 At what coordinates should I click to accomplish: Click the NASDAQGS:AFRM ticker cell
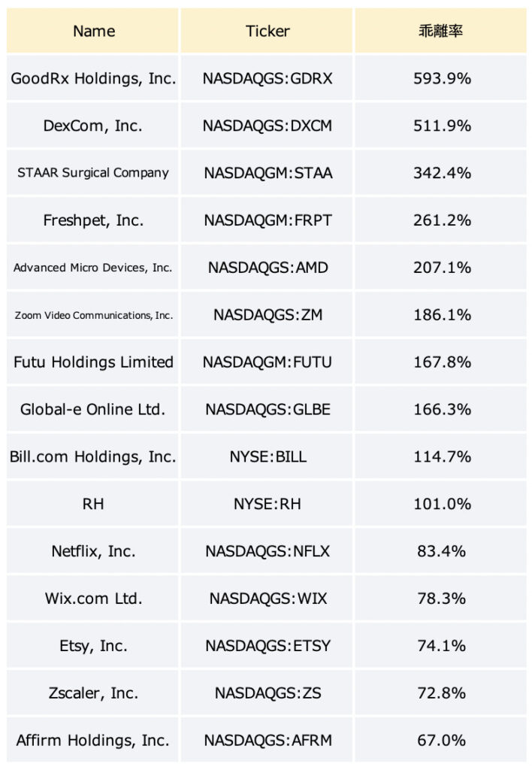point(267,740)
